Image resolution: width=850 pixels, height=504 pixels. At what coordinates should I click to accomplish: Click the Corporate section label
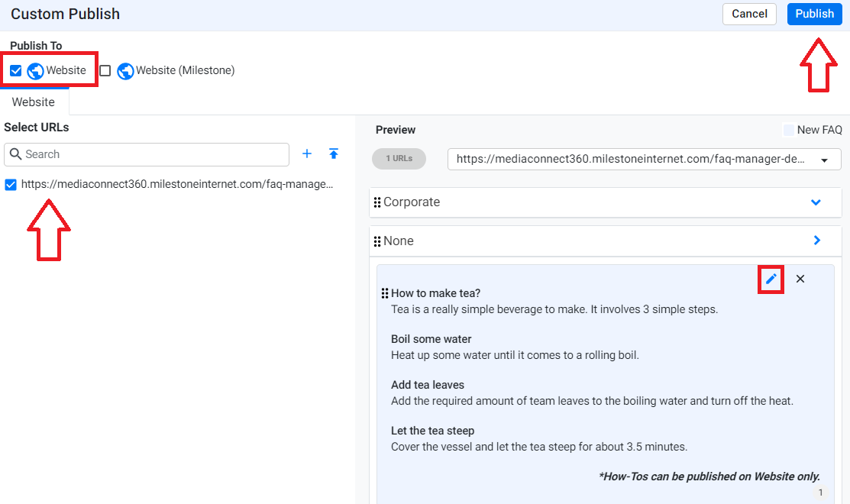click(412, 202)
